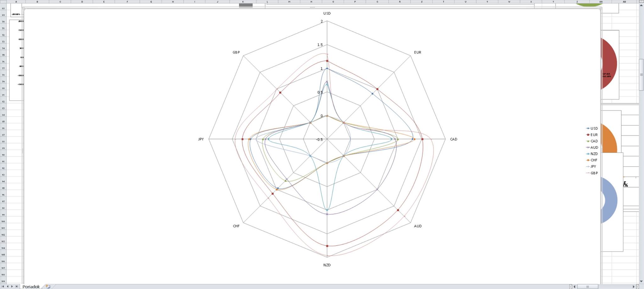Select CAD entry in chart legend
This screenshot has width=644, height=289.
(x=592, y=141)
